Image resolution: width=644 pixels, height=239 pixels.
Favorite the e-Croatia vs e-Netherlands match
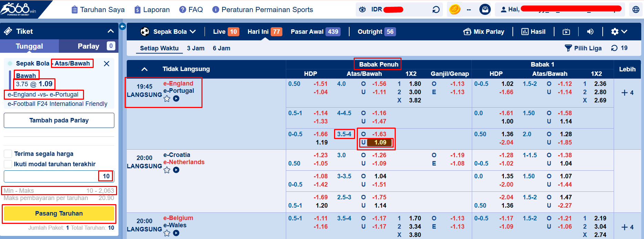click(x=167, y=170)
